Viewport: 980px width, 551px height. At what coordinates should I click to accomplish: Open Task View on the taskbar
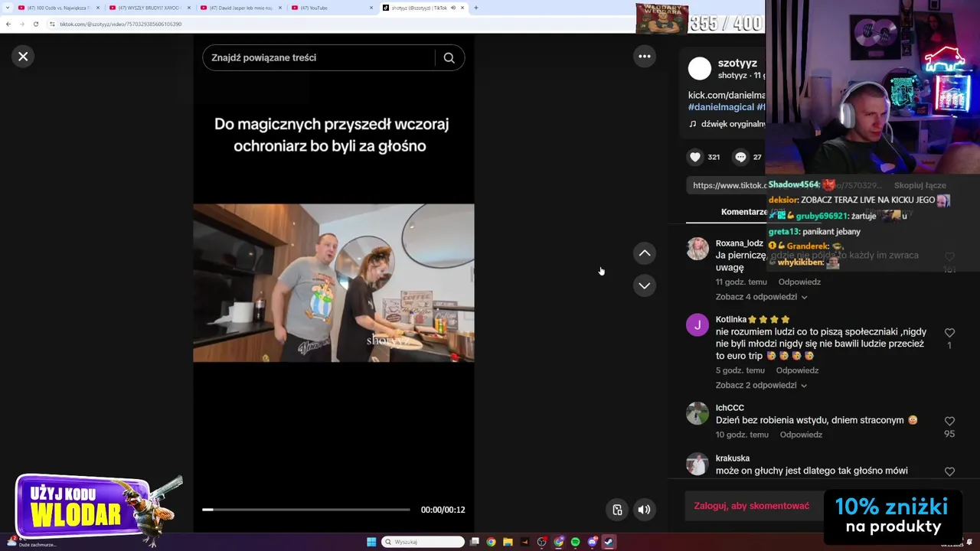click(475, 542)
